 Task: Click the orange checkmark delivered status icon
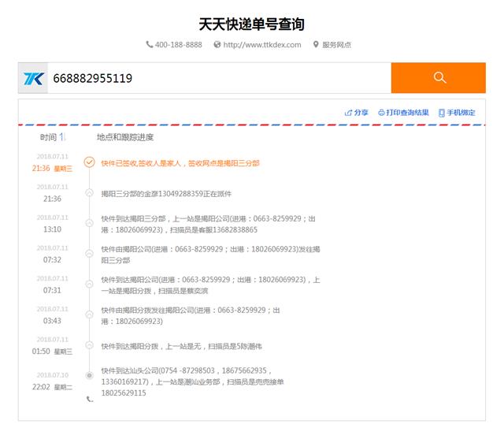pos(89,162)
